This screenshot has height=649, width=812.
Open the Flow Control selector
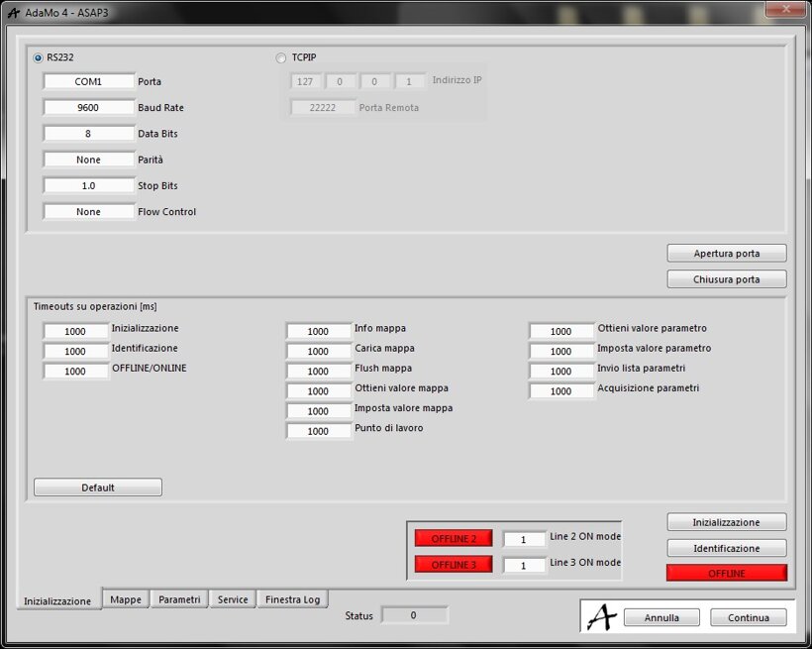88,212
